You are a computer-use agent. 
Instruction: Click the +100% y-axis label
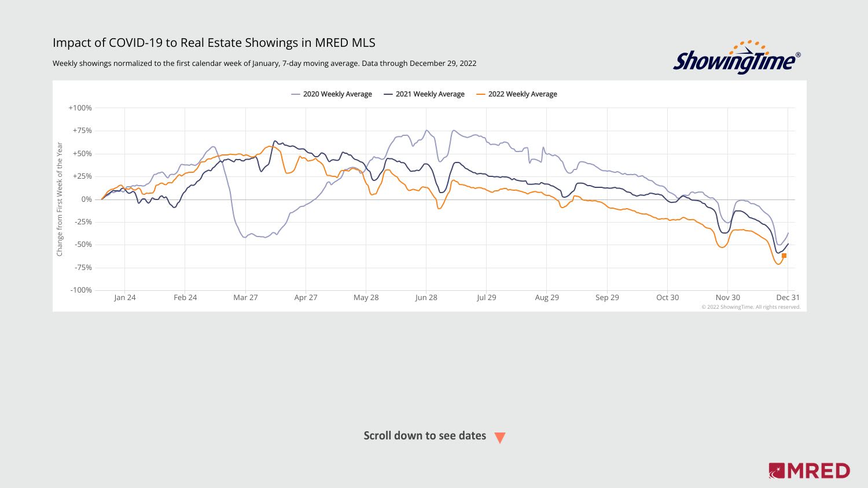[x=80, y=108]
